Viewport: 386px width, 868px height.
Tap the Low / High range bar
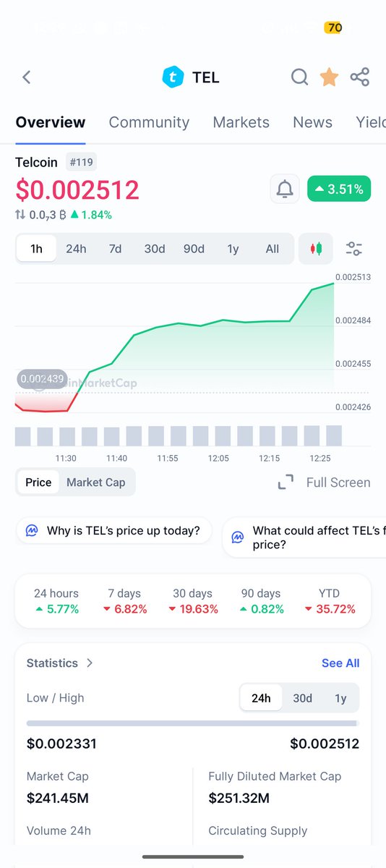tap(192, 723)
